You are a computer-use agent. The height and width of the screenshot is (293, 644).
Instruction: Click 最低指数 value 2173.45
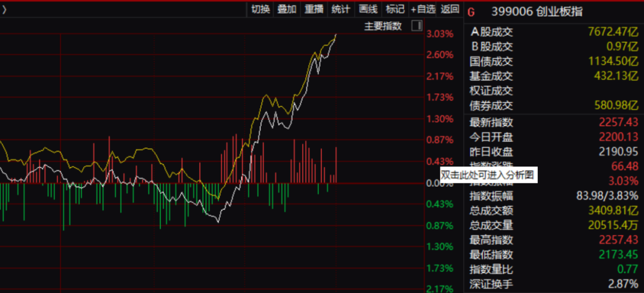(x=618, y=254)
